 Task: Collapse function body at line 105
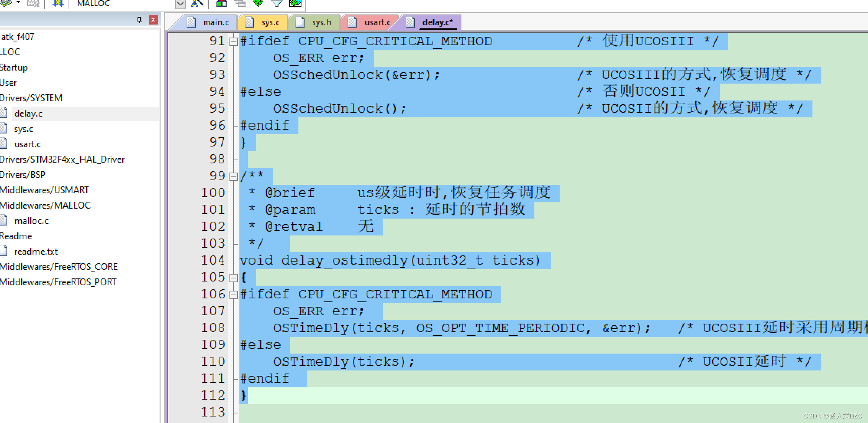233,278
